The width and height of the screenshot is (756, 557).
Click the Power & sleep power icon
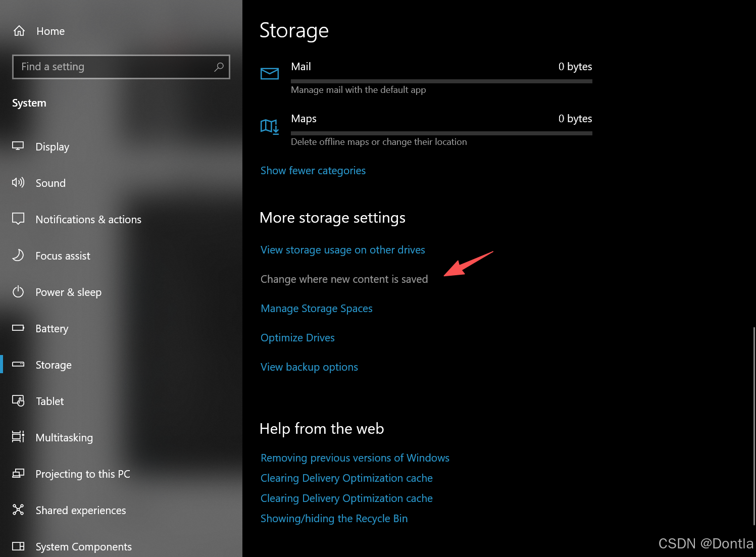[x=18, y=291]
